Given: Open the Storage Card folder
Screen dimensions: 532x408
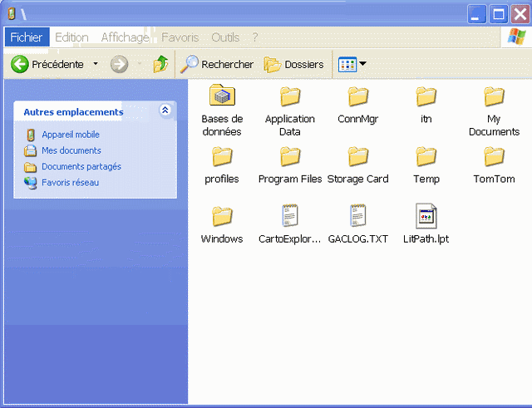Looking at the screenshot, I should tap(358, 156).
